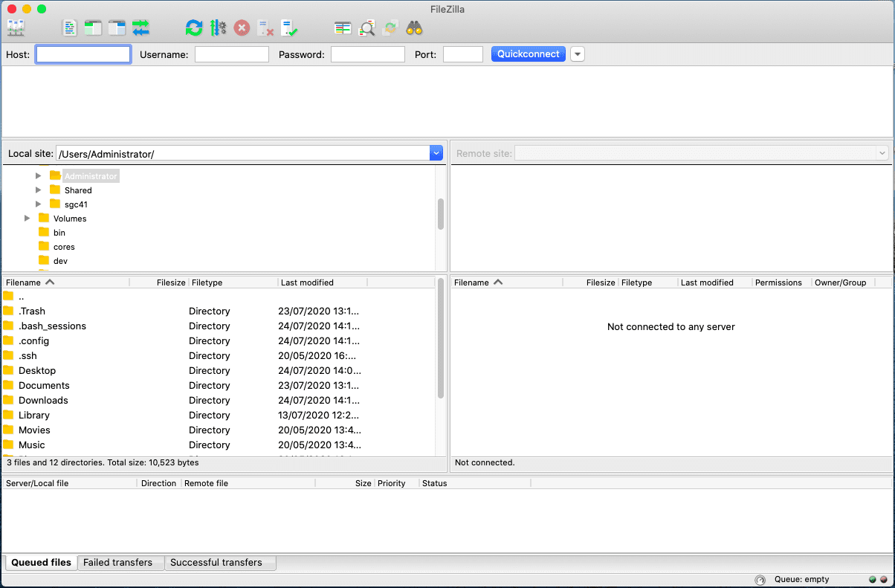Refresh the file and folder lists

pyautogui.click(x=193, y=28)
